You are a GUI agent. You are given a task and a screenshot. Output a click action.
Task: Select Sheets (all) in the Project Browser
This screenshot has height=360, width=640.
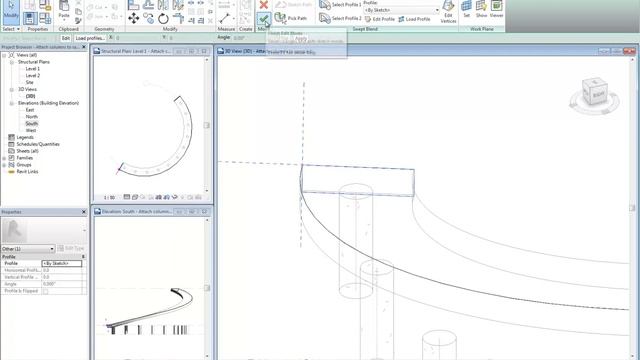pos(27,151)
